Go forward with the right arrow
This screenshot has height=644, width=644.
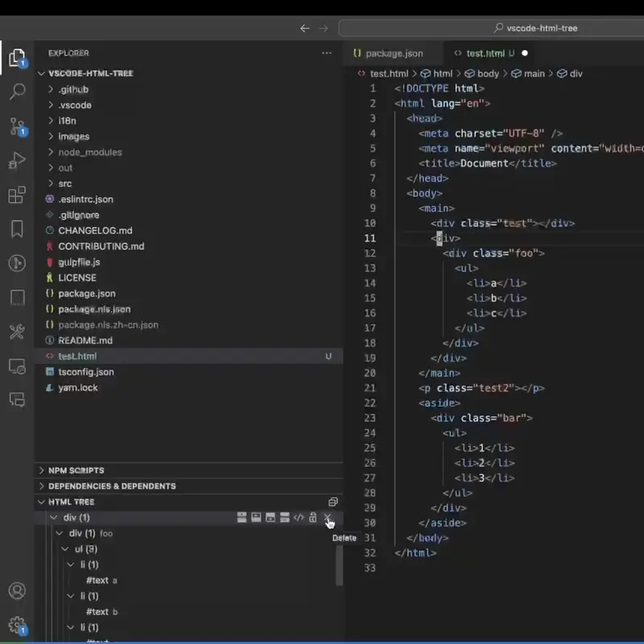[324, 28]
